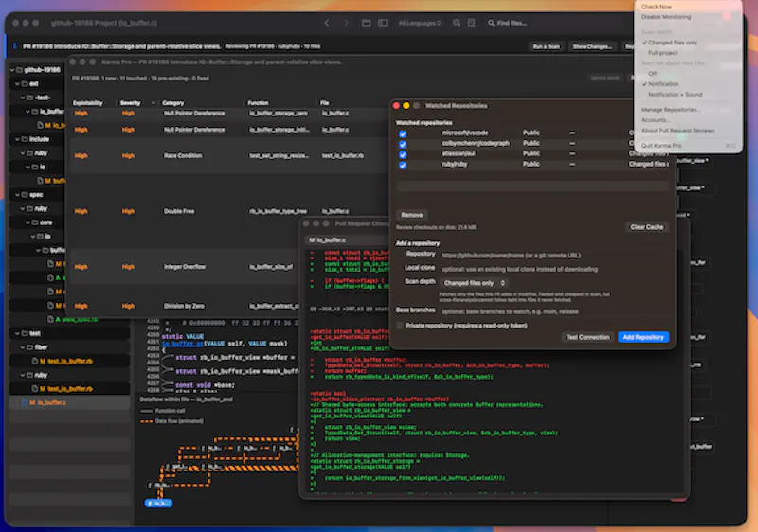
Task: Click the Category column header
Action: [172, 103]
